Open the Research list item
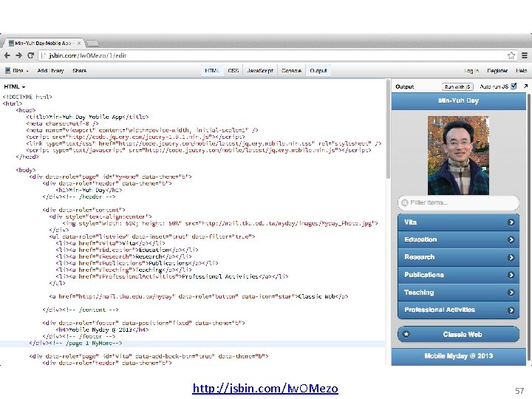The height and width of the screenshot is (399, 532). click(x=458, y=258)
